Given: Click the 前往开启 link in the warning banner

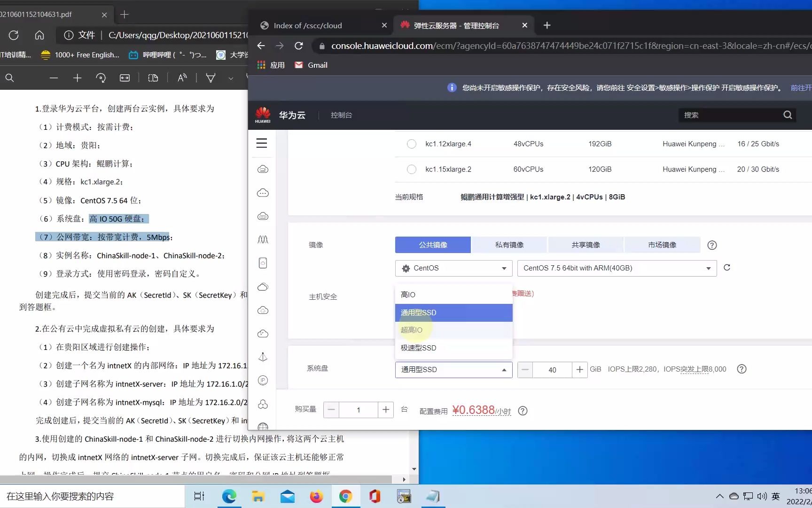Looking at the screenshot, I should click(801, 88).
